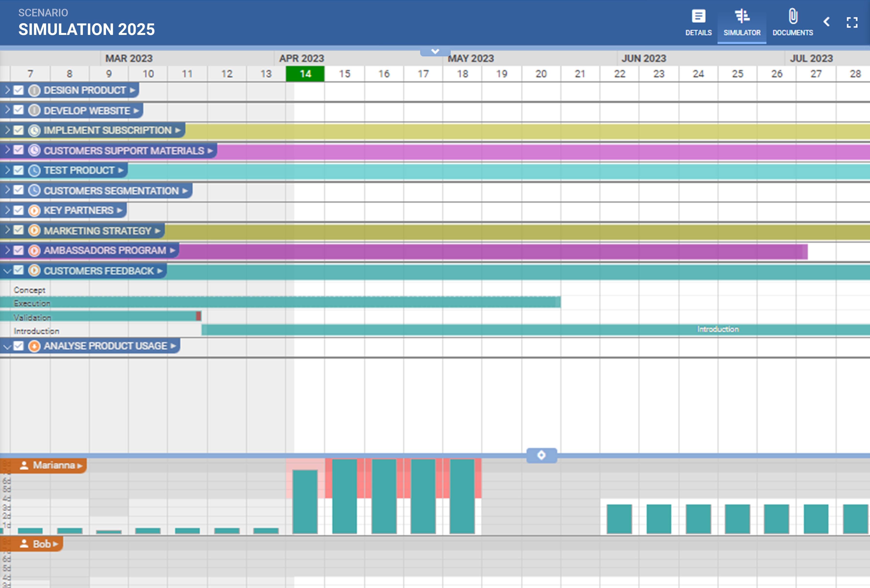Click Analyse Product Usage status icon
Viewport: 870px width, 588px height.
coord(34,346)
